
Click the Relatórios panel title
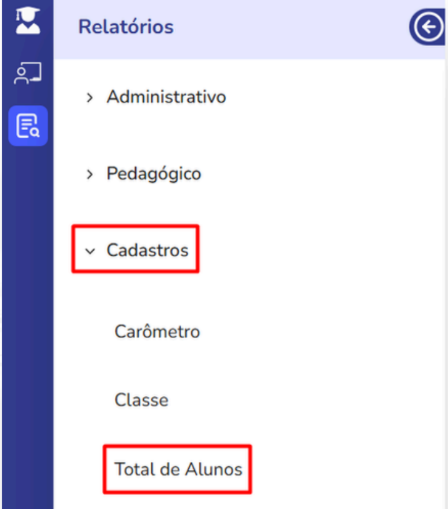pos(126,27)
